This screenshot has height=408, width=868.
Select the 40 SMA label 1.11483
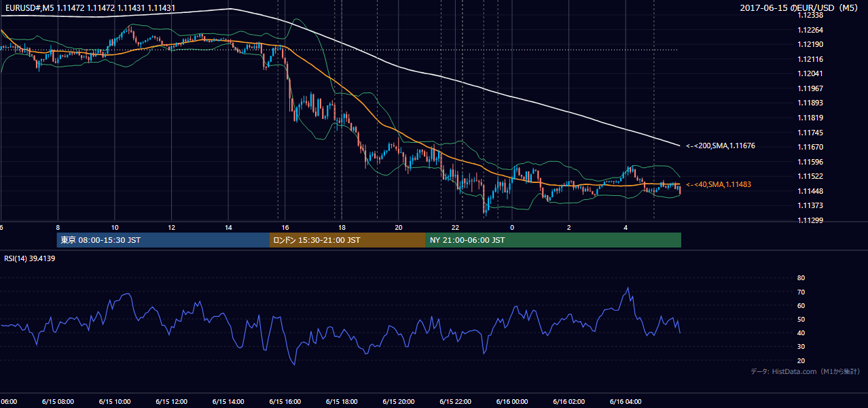coord(719,184)
